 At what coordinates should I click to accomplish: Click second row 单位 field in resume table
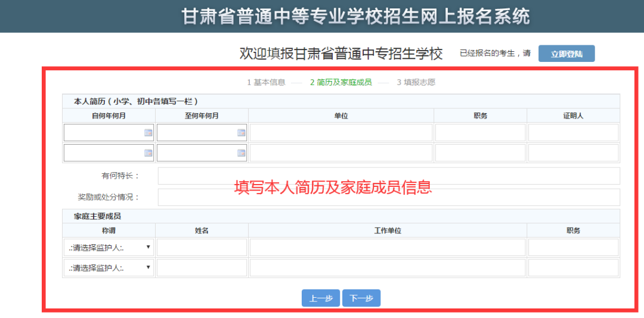pos(340,153)
